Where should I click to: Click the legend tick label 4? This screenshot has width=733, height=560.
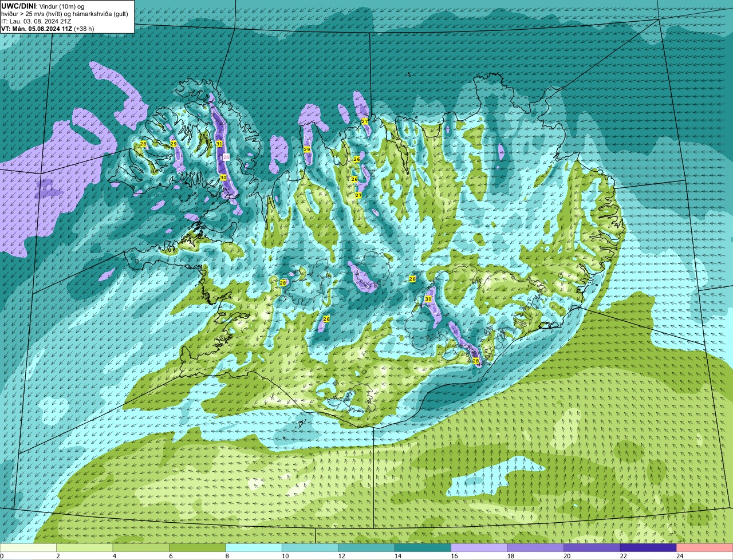click(x=114, y=556)
